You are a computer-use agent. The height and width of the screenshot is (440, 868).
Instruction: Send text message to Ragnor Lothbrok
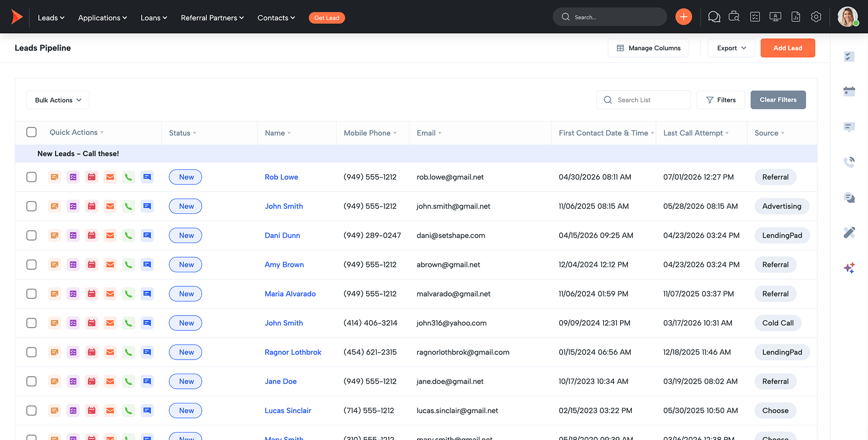click(147, 352)
